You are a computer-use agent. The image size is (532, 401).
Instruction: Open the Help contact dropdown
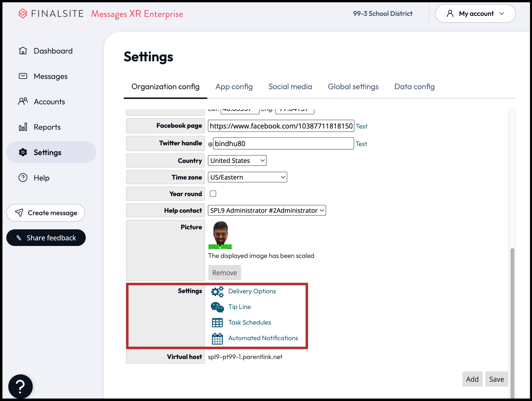coord(267,210)
